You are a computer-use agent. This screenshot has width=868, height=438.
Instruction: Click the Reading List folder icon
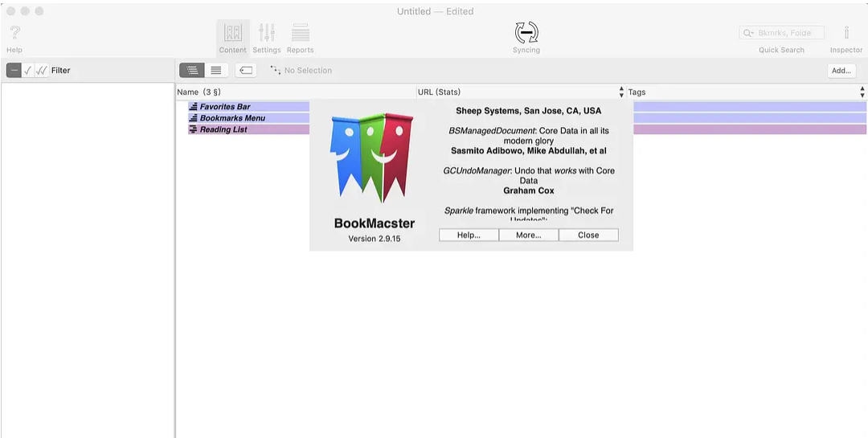tap(193, 129)
